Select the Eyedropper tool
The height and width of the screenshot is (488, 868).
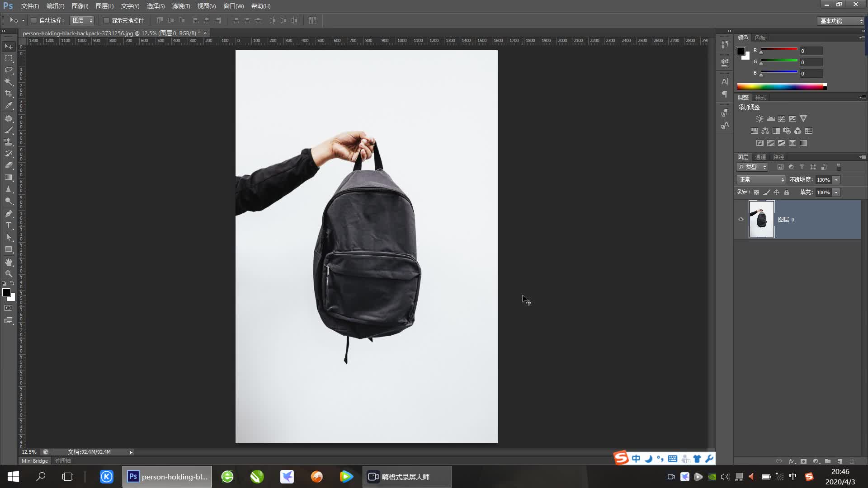coord(9,105)
